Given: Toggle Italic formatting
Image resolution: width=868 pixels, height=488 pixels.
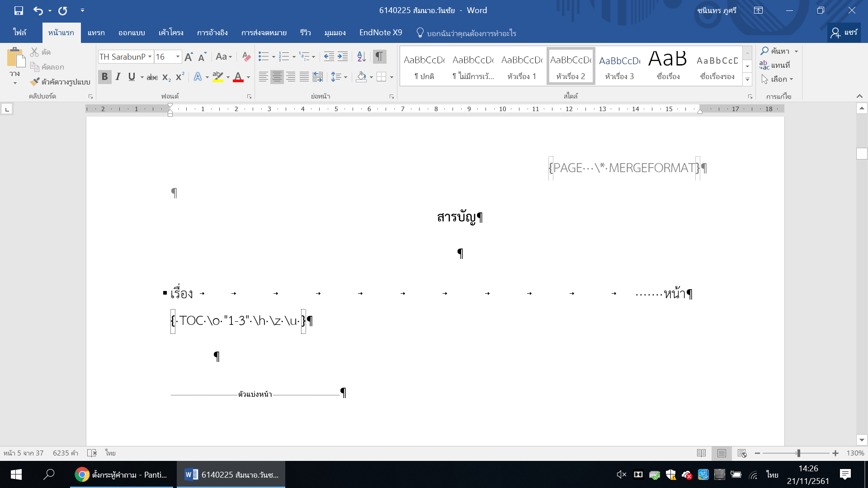Looking at the screenshot, I should point(118,77).
